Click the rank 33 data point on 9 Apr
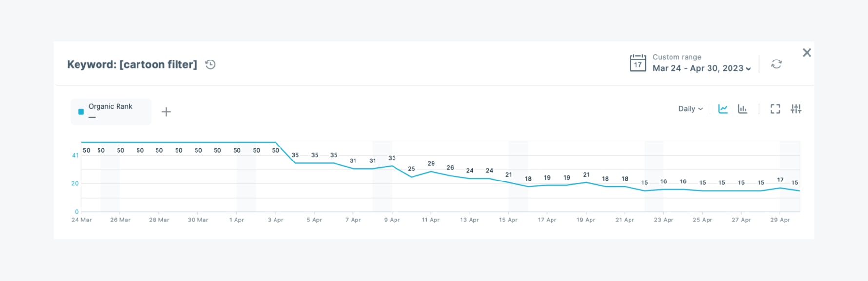 point(392,166)
